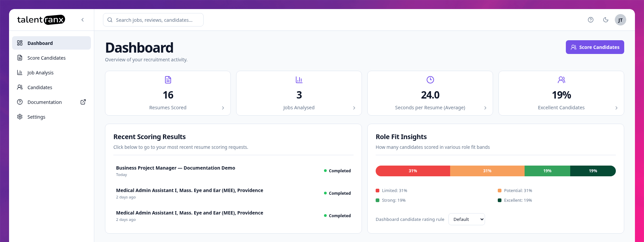
Task: Click the dark green Excellent 19% bar segment
Action: point(593,171)
